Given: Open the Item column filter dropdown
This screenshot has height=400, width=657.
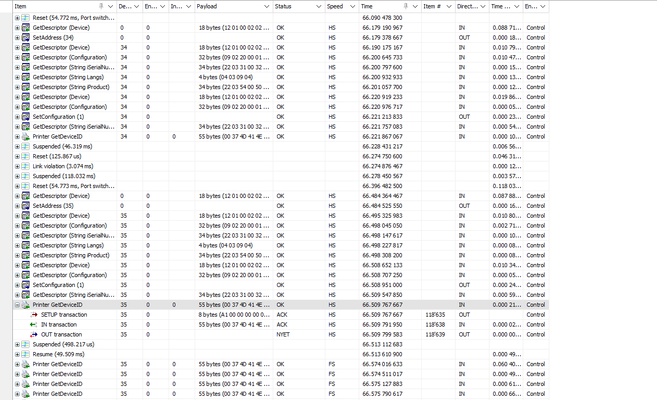Looking at the screenshot, I should pyautogui.click(x=111, y=6).
